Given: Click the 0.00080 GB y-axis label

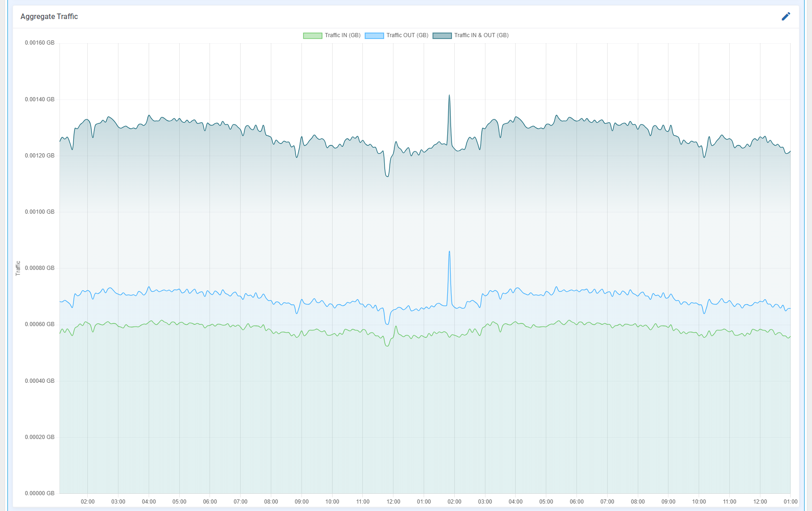Looking at the screenshot, I should tap(39, 268).
